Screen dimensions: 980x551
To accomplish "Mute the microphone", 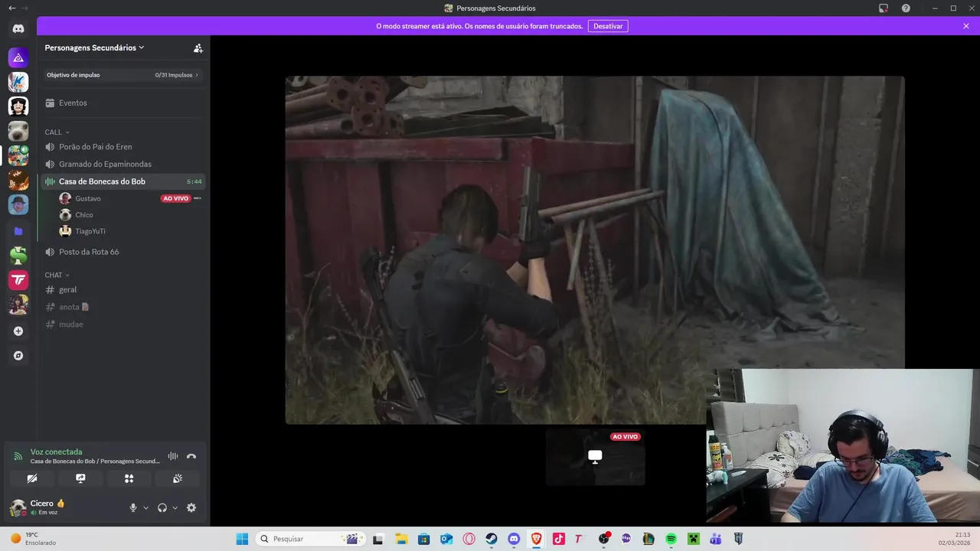I will coord(133,507).
